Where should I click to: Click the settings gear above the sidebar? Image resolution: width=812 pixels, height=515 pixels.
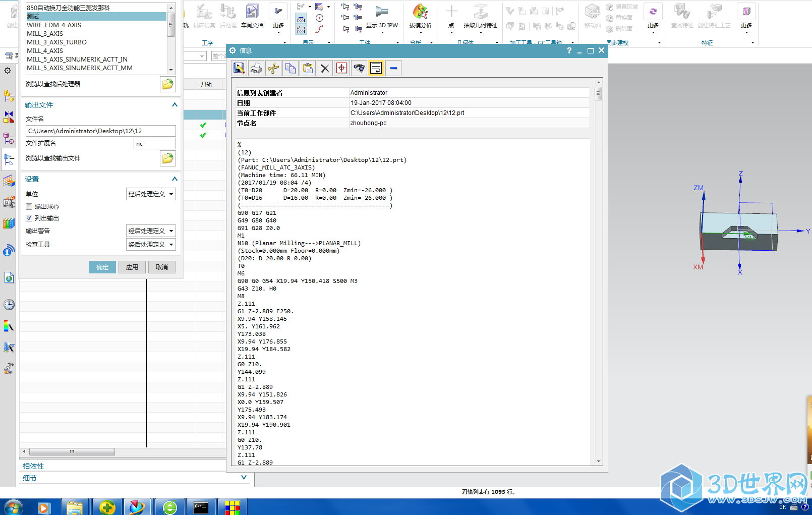(8, 71)
